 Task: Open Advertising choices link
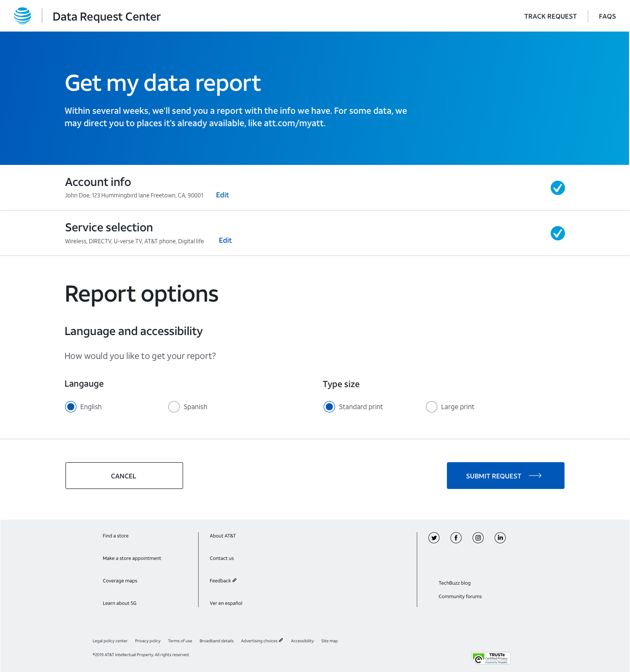(262, 641)
